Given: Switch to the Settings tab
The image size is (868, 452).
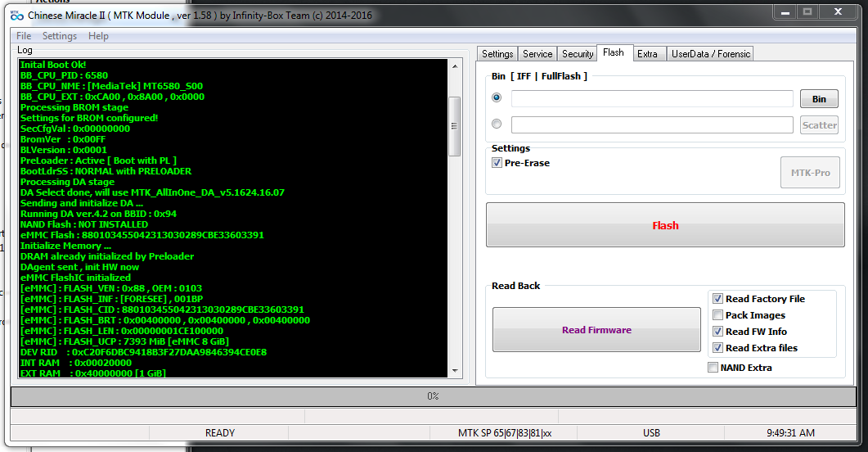Looking at the screenshot, I should click(x=497, y=54).
